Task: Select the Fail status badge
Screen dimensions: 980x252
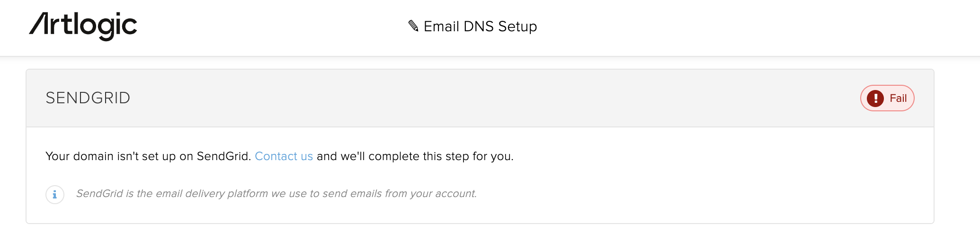Action: point(887,98)
